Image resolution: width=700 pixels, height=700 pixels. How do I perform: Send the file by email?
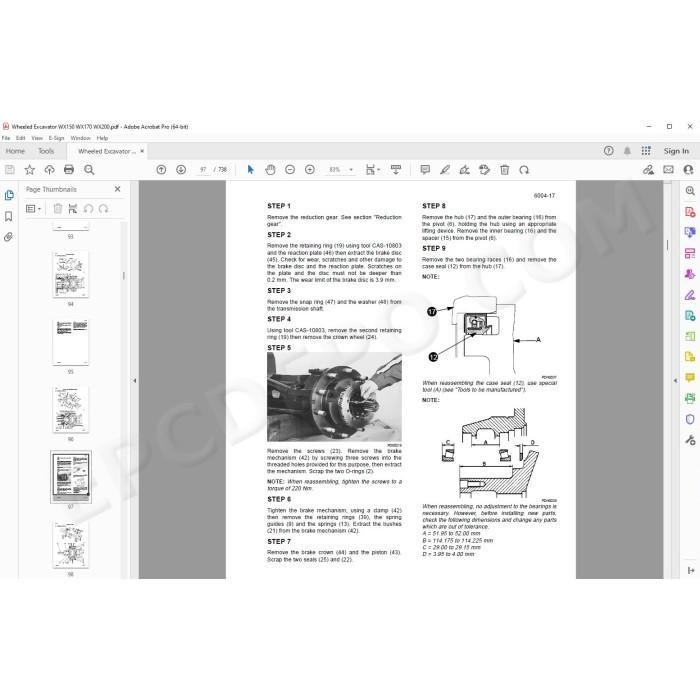[668, 170]
